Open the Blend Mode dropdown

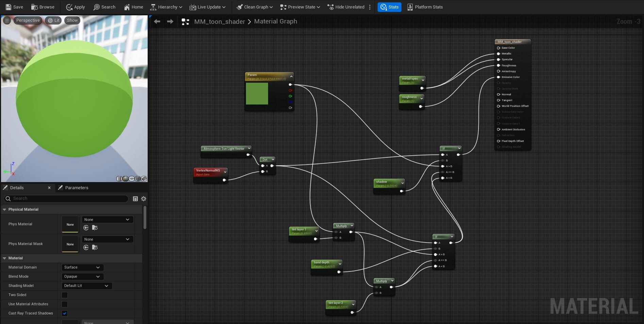point(83,277)
